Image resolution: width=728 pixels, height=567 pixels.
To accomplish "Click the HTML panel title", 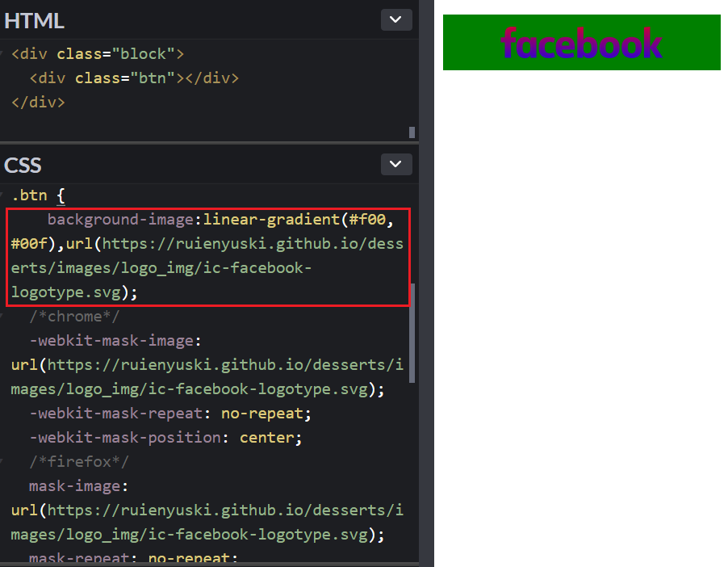I will [x=34, y=21].
